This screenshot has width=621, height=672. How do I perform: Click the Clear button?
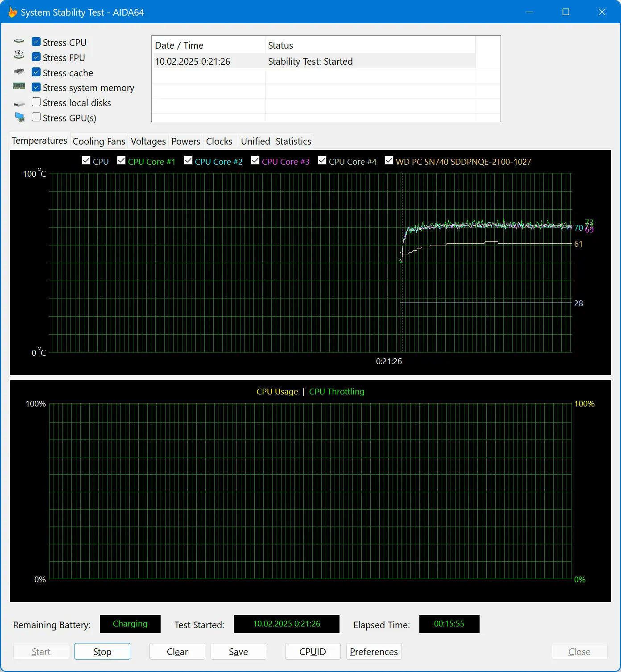177,651
